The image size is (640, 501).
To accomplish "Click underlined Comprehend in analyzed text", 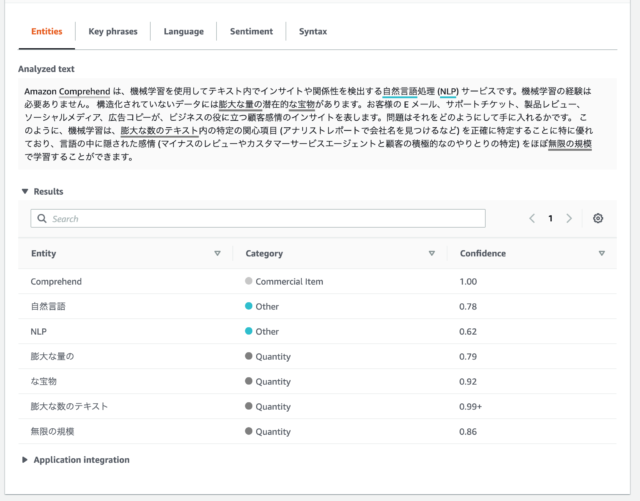I will pyautogui.click(x=84, y=91).
